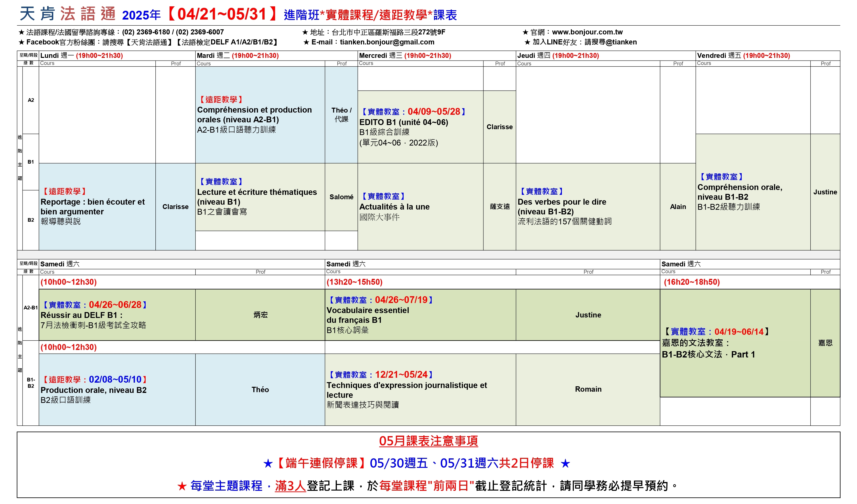Image resolution: width=857 pixels, height=504 pixels.
Task: Click the address 台北市中正區羅斯福路三段272號9F
Action: coord(388,32)
